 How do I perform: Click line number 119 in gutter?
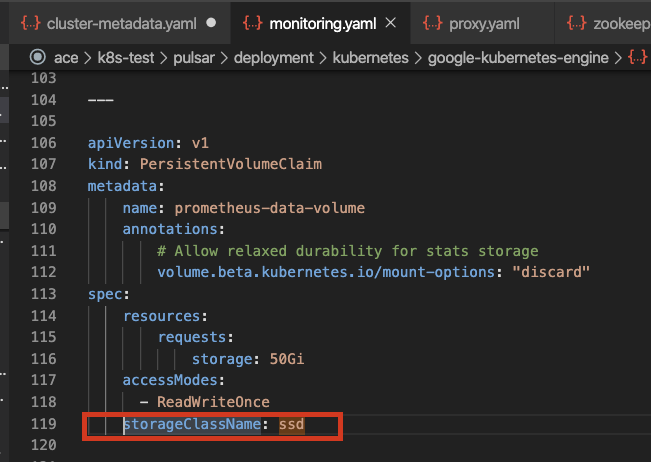tap(44, 424)
